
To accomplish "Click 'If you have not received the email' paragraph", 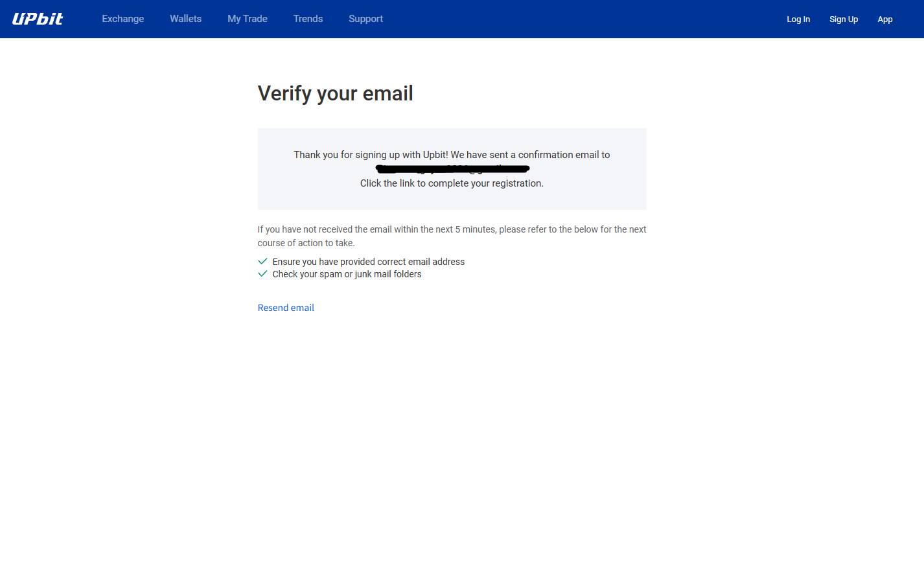I will pyautogui.click(x=452, y=236).
